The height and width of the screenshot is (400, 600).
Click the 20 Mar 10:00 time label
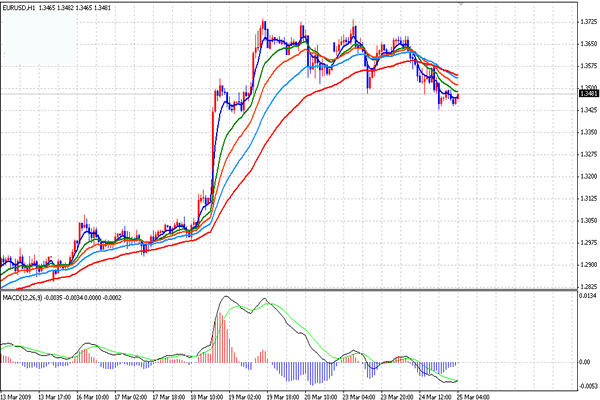point(321,397)
